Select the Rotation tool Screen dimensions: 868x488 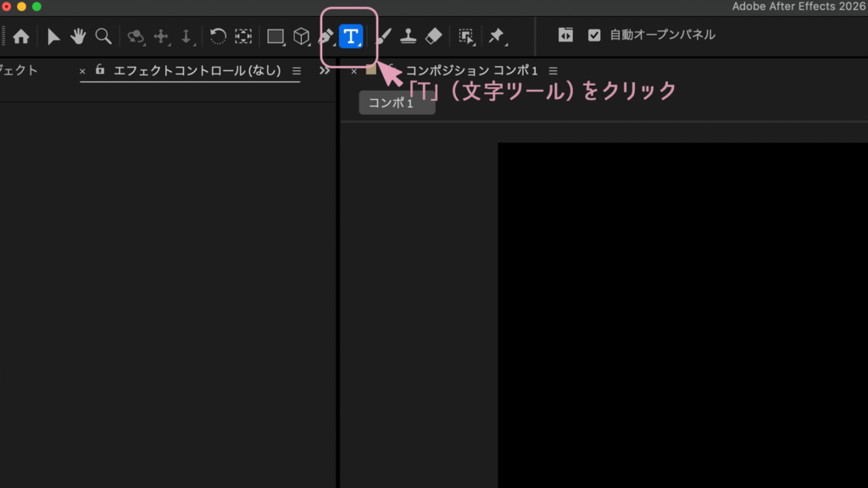coord(218,36)
